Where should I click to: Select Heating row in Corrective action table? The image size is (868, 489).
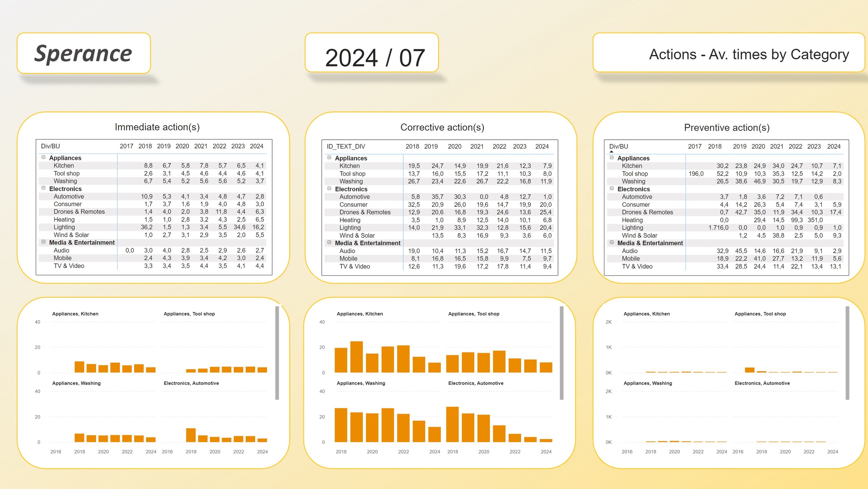[x=439, y=220]
